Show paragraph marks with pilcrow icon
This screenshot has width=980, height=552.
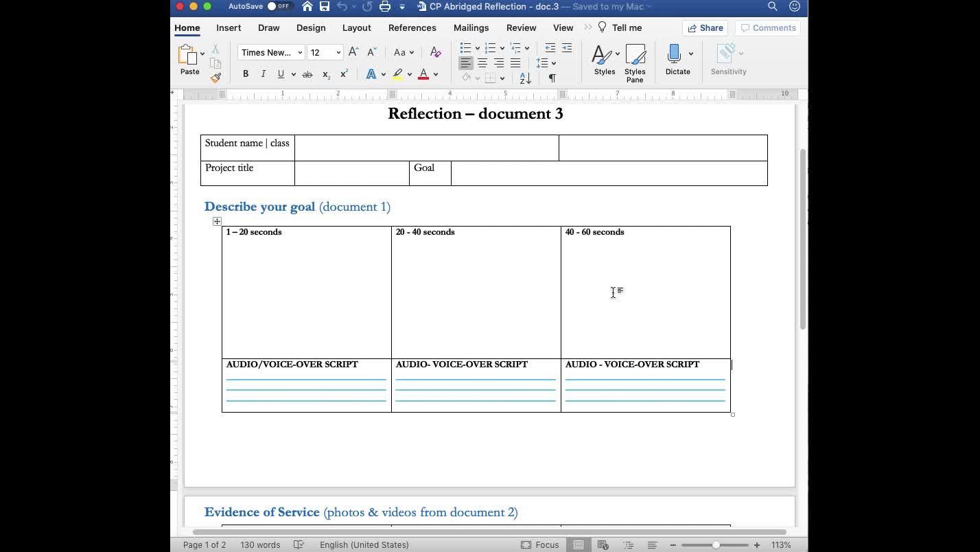pyautogui.click(x=552, y=78)
